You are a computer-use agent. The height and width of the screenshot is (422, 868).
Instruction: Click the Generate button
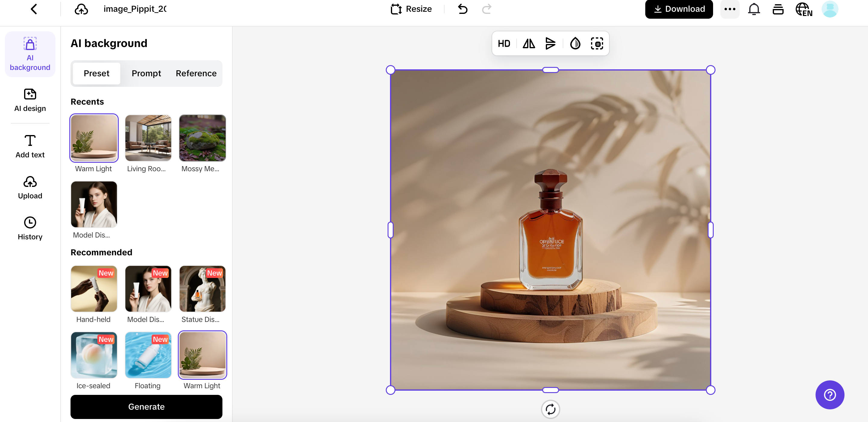[146, 407]
